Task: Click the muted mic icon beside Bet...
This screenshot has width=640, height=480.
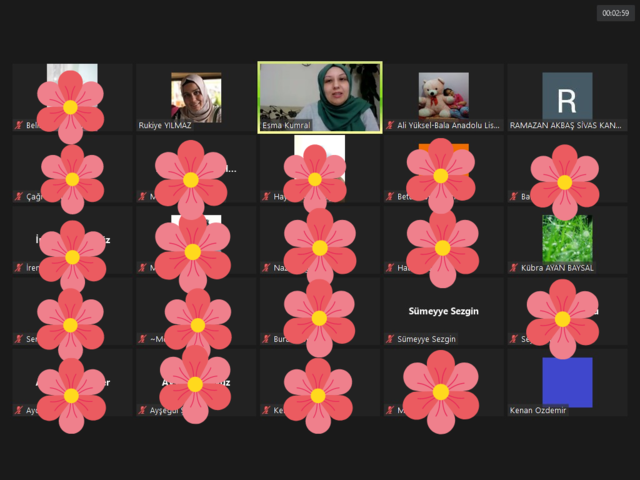Action: [390, 196]
